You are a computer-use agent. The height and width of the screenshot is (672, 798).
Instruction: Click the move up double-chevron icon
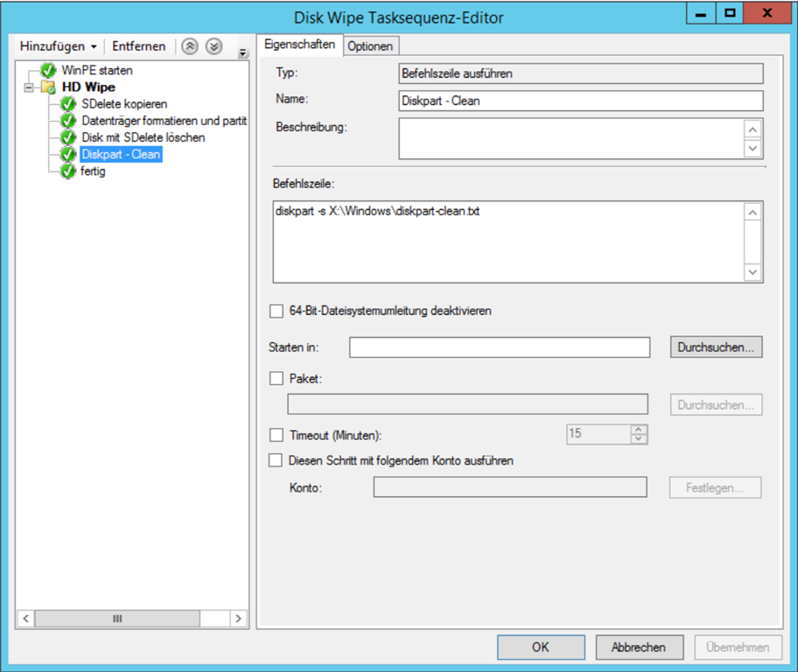click(190, 46)
